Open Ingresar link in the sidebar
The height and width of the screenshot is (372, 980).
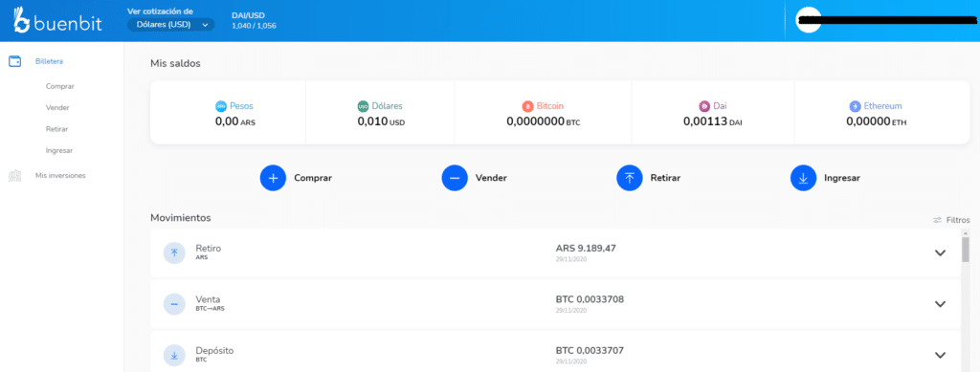point(59,150)
